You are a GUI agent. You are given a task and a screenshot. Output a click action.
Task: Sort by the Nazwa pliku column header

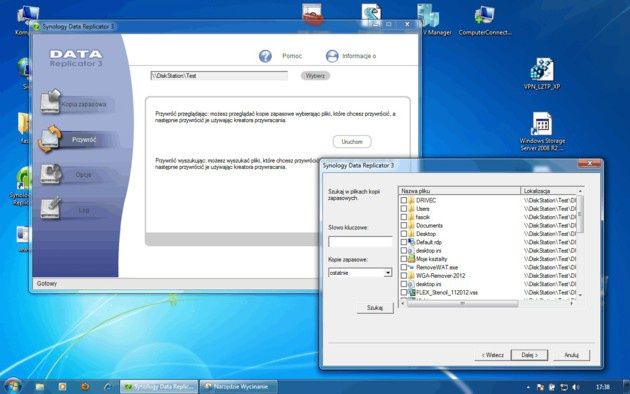point(460,191)
